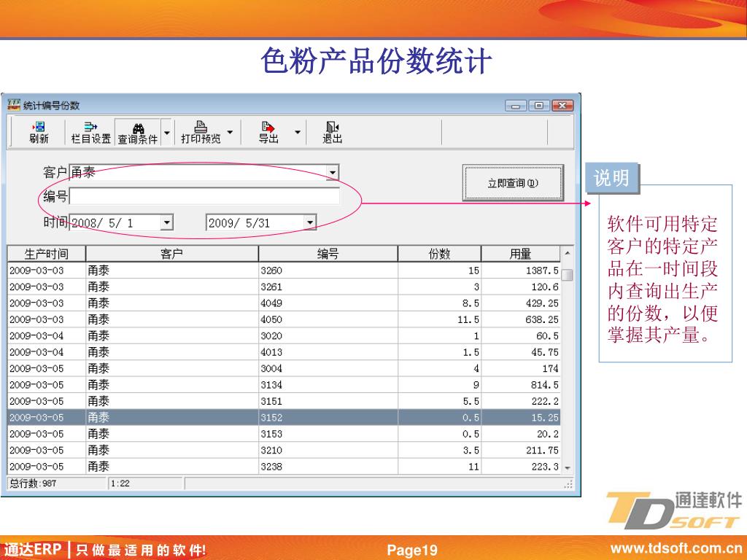Click into the 编号 input field

[x=204, y=195]
